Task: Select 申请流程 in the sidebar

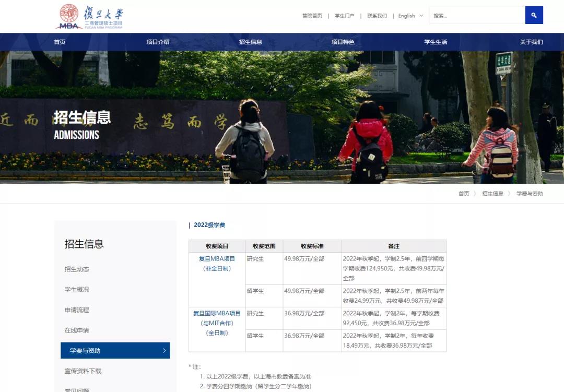Action: coord(77,310)
